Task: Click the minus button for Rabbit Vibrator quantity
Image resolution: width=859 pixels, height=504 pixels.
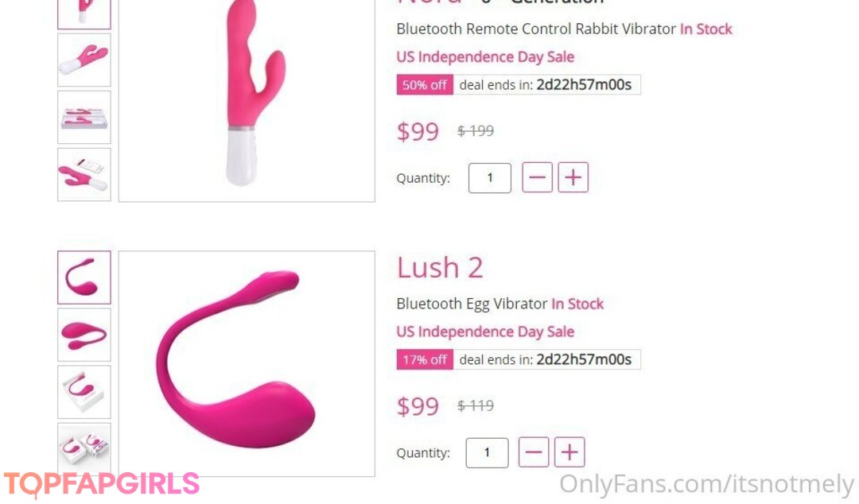Action: (x=537, y=177)
